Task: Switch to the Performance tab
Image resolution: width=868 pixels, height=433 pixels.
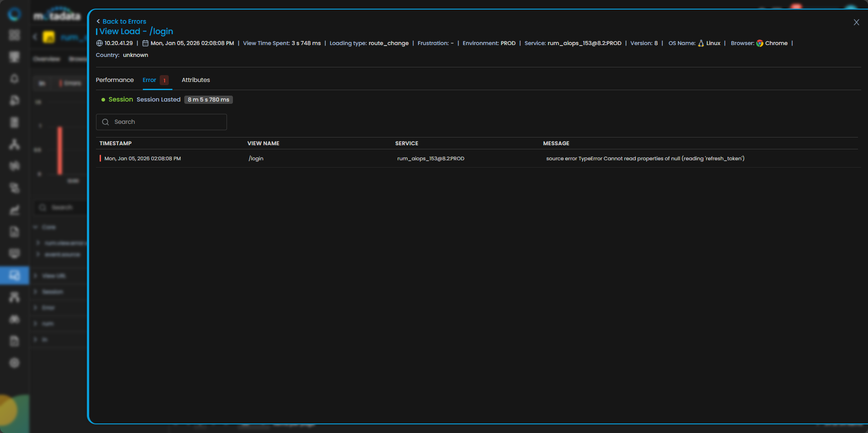Action: pos(115,80)
